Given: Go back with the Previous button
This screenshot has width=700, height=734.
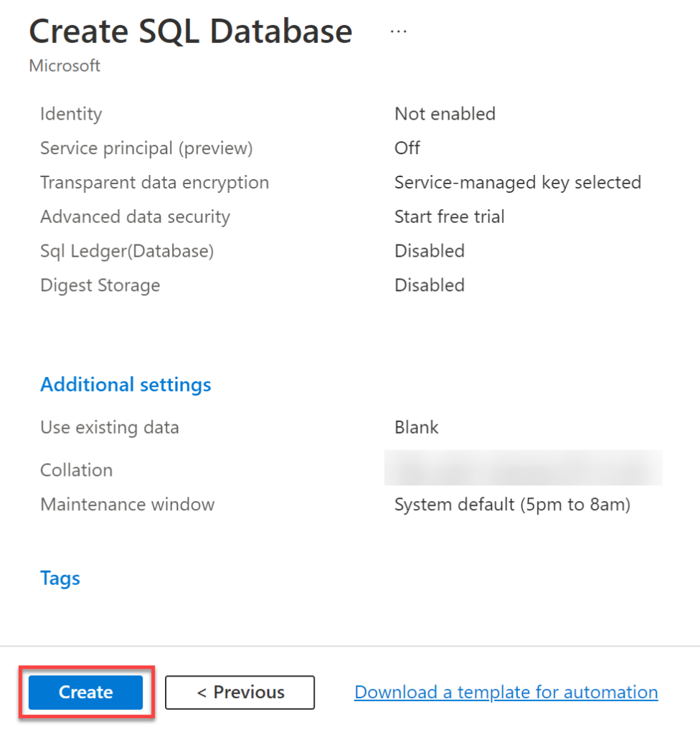Looking at the screenshot, I should 240,692.
